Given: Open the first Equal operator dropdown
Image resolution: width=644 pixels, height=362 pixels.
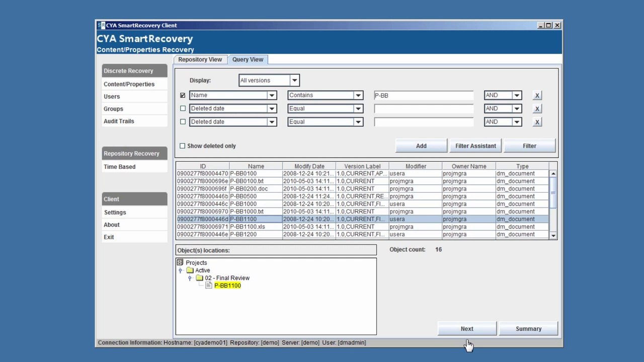Looking at the screenshot, I should 358,109.
